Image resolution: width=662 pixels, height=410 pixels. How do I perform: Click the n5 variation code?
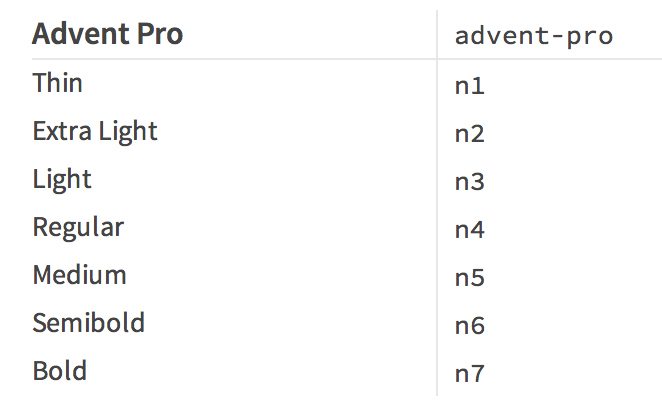(x=469, y=277)
